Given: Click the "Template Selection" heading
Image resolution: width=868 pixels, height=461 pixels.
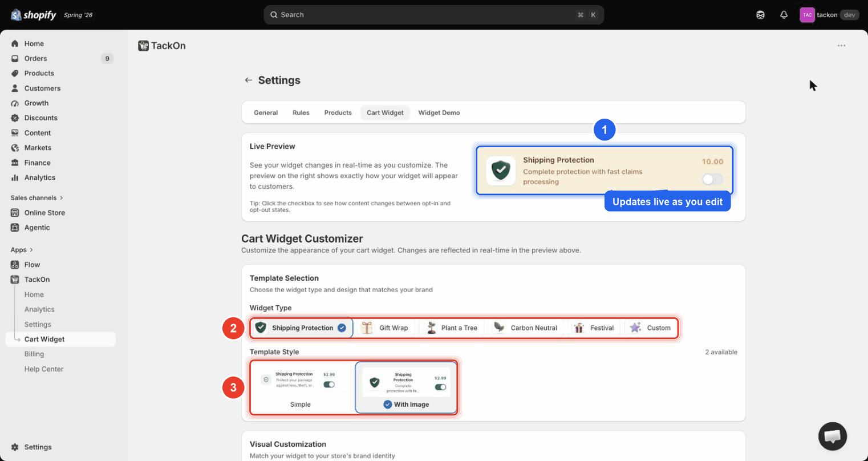Looking at the screenshot, I should point(284,278).
